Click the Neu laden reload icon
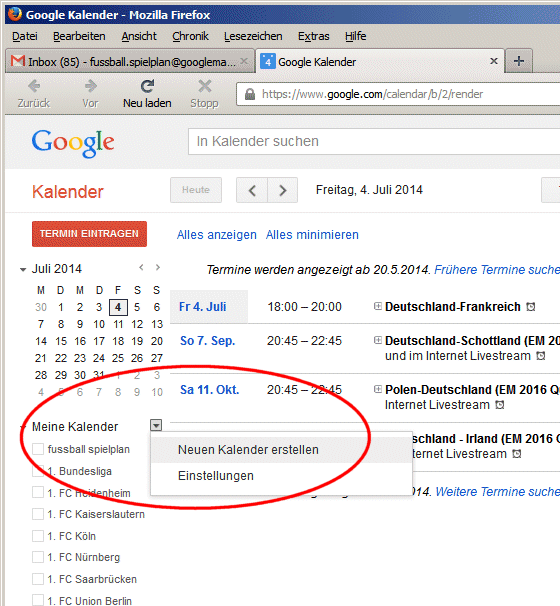The width and height of the screenshot is (560, 606). point(147,86)
